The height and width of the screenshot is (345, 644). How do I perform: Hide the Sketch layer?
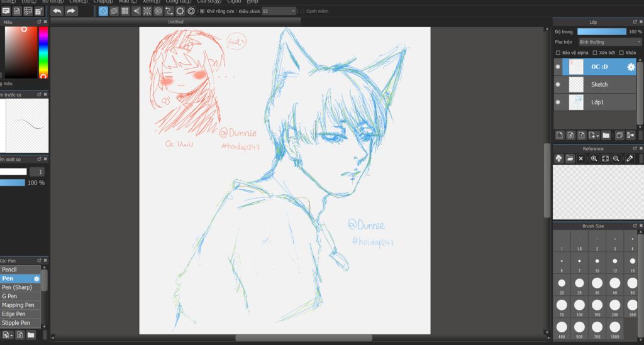pyautogui.click(x=558, y=84)
